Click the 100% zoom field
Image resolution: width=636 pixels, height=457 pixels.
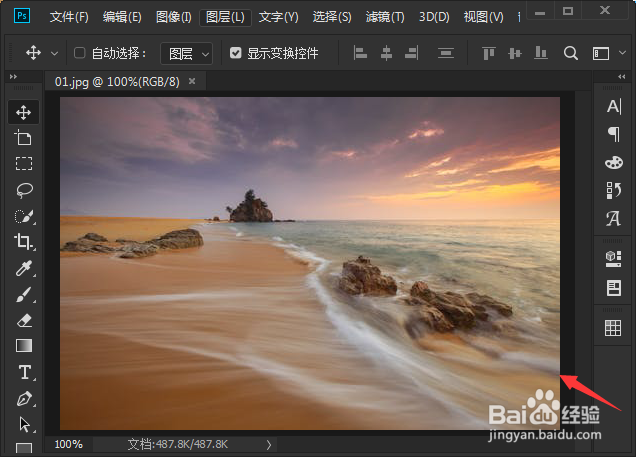coord(69,444)
